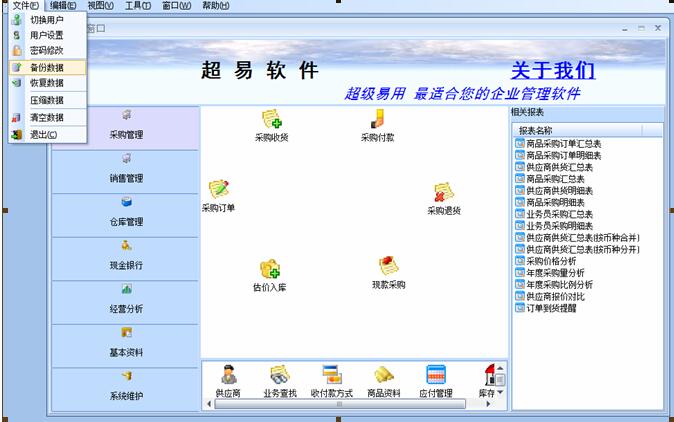Select 现金银行 in the sidebar

[x=126, y=259]
